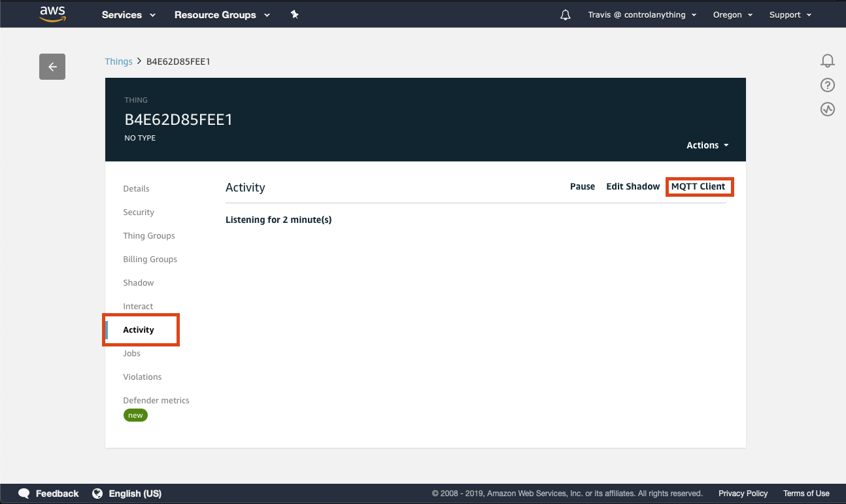
Task: Open the Actions dropdown
Action: (x=707, y=144)
